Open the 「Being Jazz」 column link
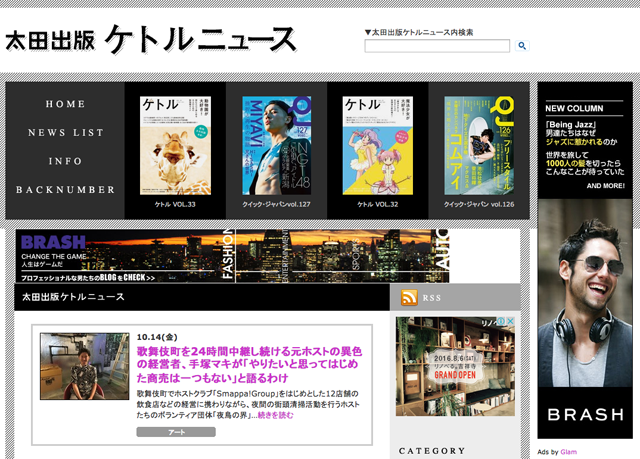Viewport: 640px width, 459px height. (581, 133)
